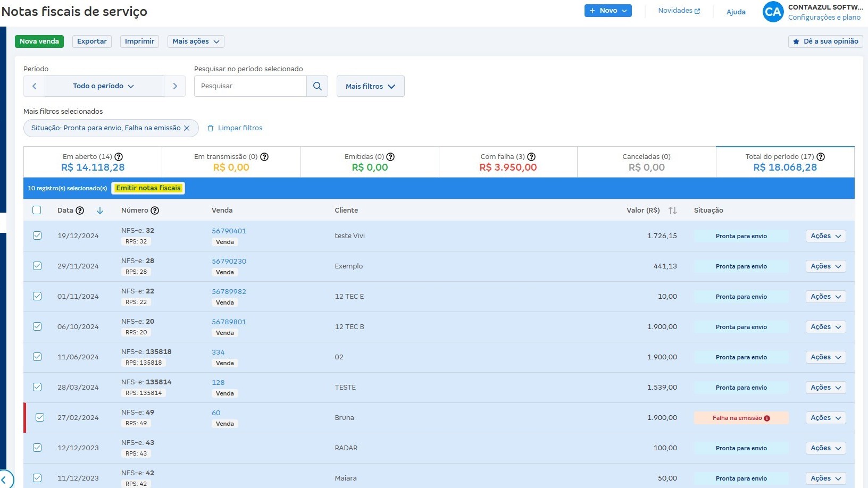The height and width of the screenshot is (488, 868).
Task: Click the error icon on Falha na emissão
Action: pos(767,418)
